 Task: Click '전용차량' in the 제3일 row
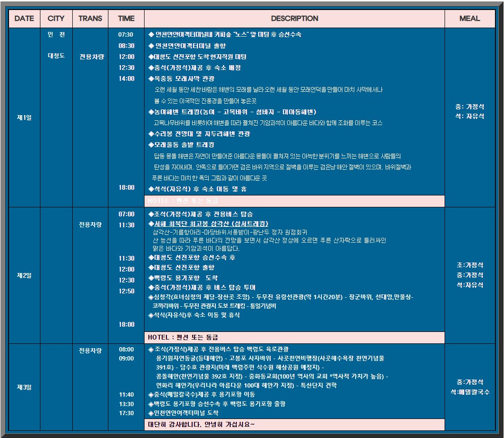point(90,350)
